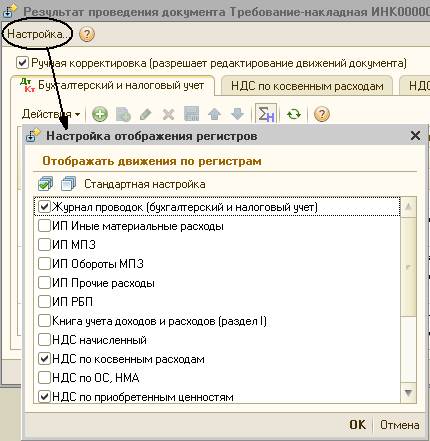Open the Действия dropdown menu
This screenshot has width=430, height=441.
tap(51, 114)
